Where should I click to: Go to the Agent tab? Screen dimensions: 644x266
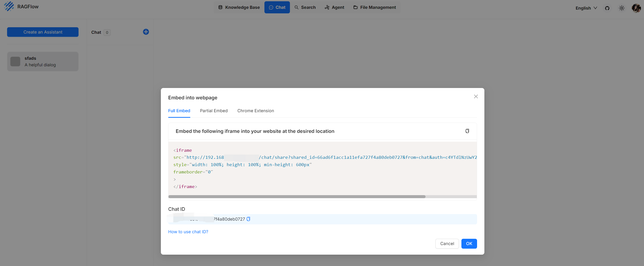pyautogui.click(x=334, y=7)
